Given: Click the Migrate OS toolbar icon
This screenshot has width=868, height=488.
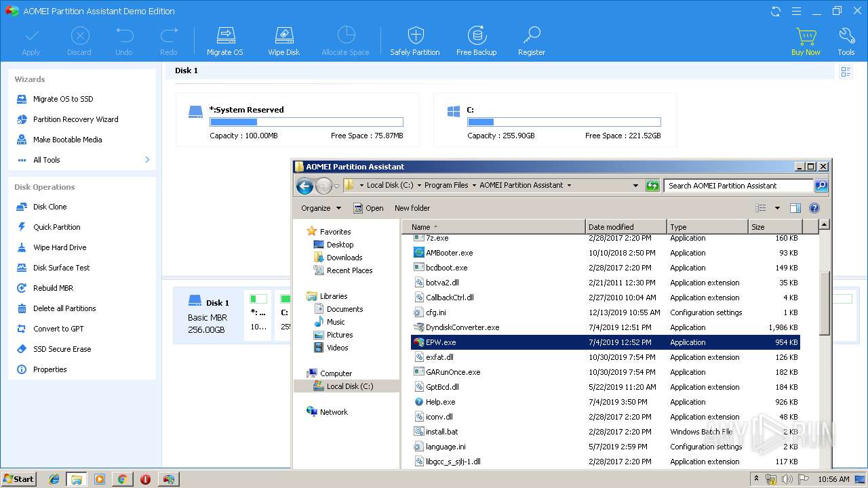Looking at the screenshot, I should 224,41.
